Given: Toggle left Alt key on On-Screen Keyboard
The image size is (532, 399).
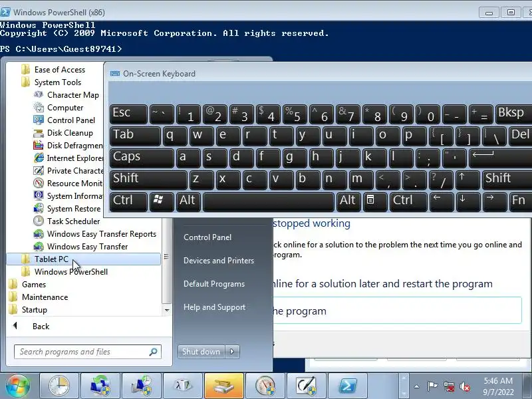Looking at the screenshot, I should pyautogui.click(x=188, y=201).
